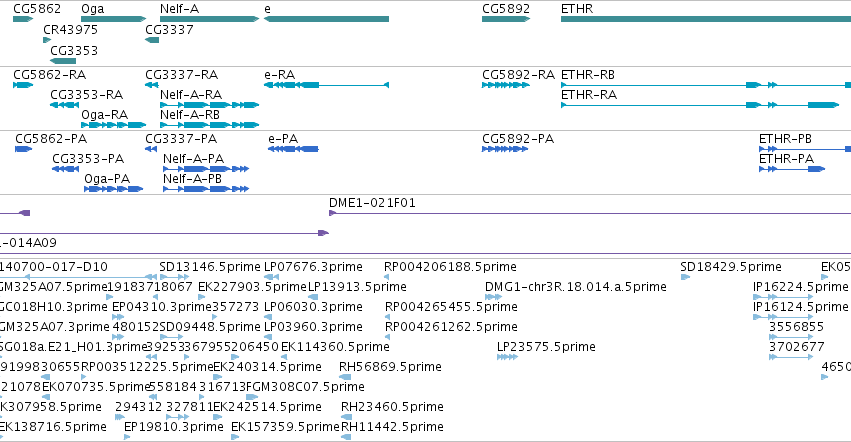
Task: Click the Oga gene bar
Action: tap(113, 19)
